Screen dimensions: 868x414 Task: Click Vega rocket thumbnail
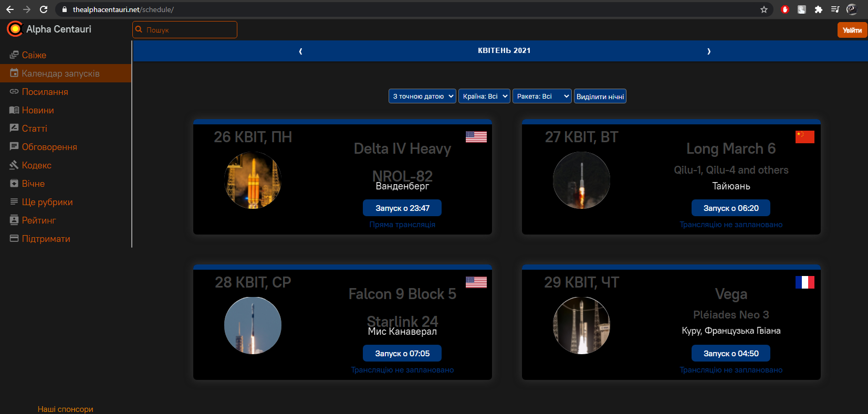[581, 326]
